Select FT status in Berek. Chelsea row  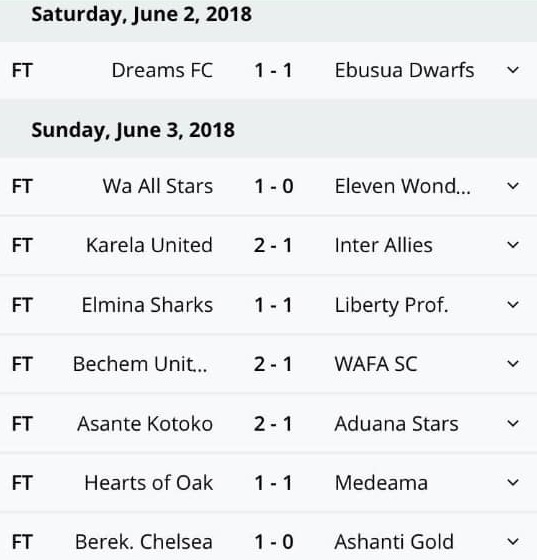pyautogui.click(x=22, y=542)
